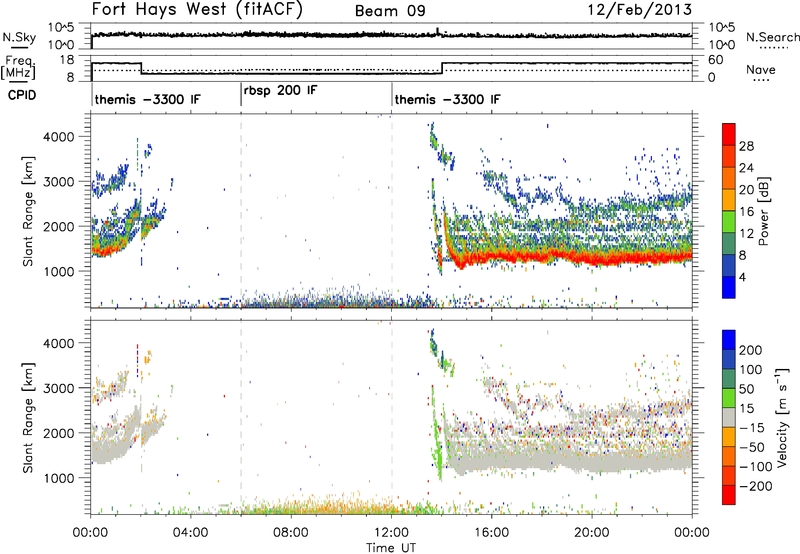Click the 'Slant Range [km]' label of the velocity panel

coord(28,417)
